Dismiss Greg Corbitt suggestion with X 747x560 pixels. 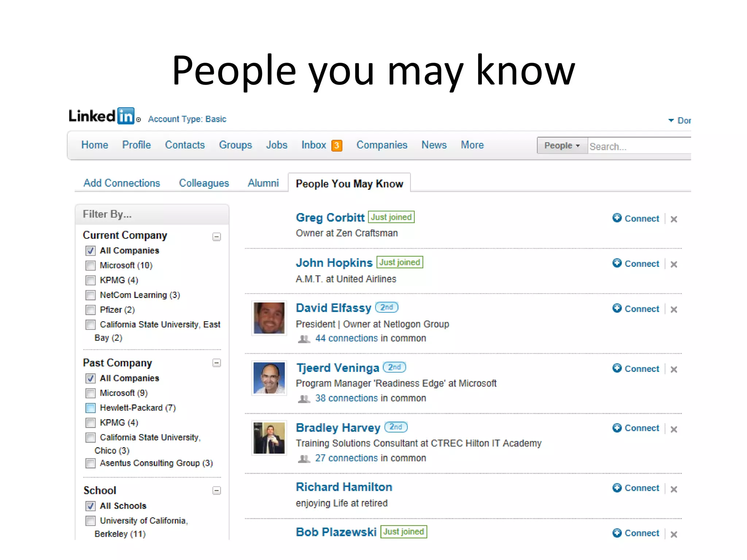[x=674, y=219]
